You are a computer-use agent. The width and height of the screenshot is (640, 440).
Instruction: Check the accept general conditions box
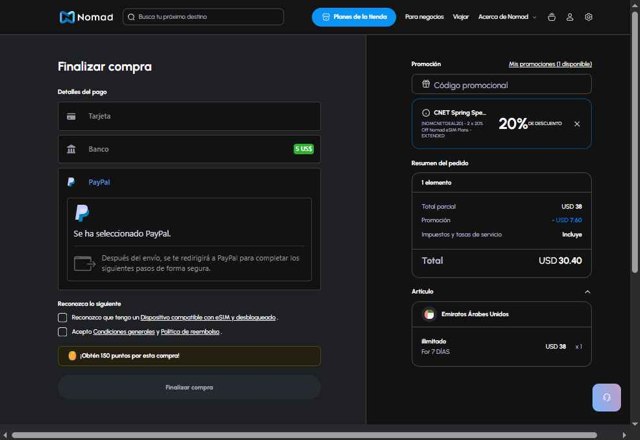click(63, 331)
